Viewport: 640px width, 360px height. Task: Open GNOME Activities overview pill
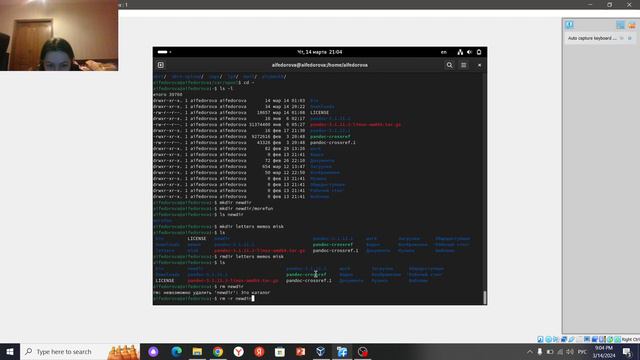pos(162,52)
